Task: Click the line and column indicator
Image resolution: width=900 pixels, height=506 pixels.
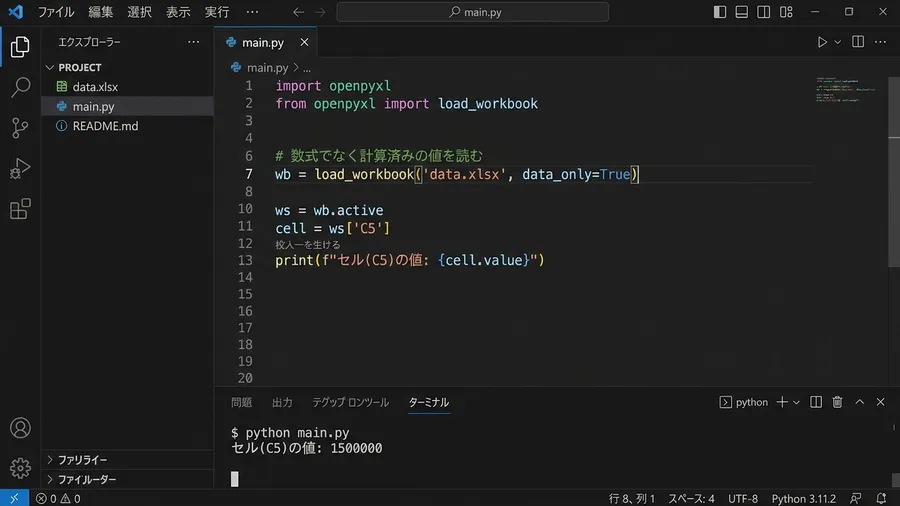Action: click(631, 498)
